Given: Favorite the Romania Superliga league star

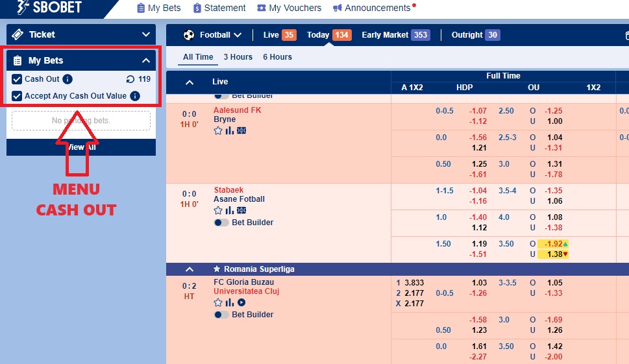Looking at the screenshot, I should pyautogui.click(x=217, y=269).
